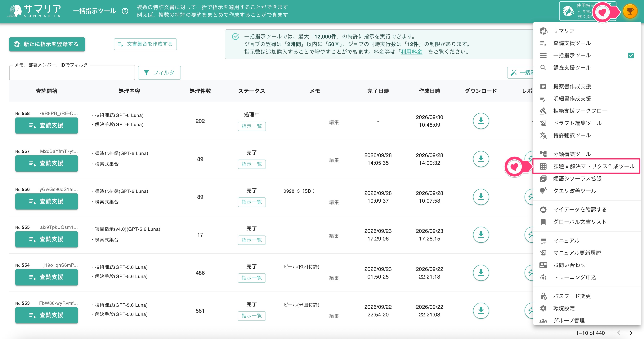Open 提案書作成支援 menu item
Screen dimensions: 644x339
(587, 86)
